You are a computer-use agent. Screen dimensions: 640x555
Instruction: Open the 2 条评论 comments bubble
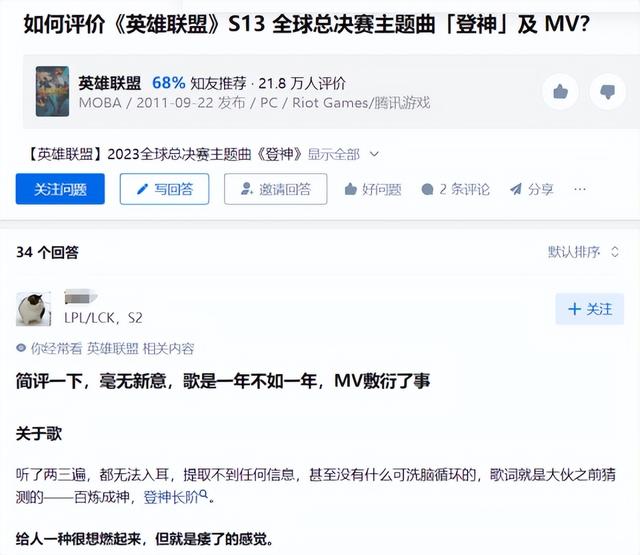click(427, 189)
